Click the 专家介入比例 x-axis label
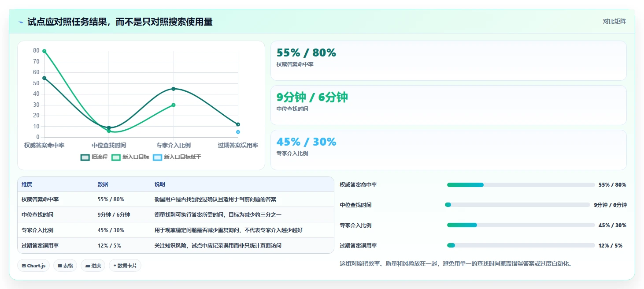The height and width of the screenshot is (289, 644). (x=174, y=145)
